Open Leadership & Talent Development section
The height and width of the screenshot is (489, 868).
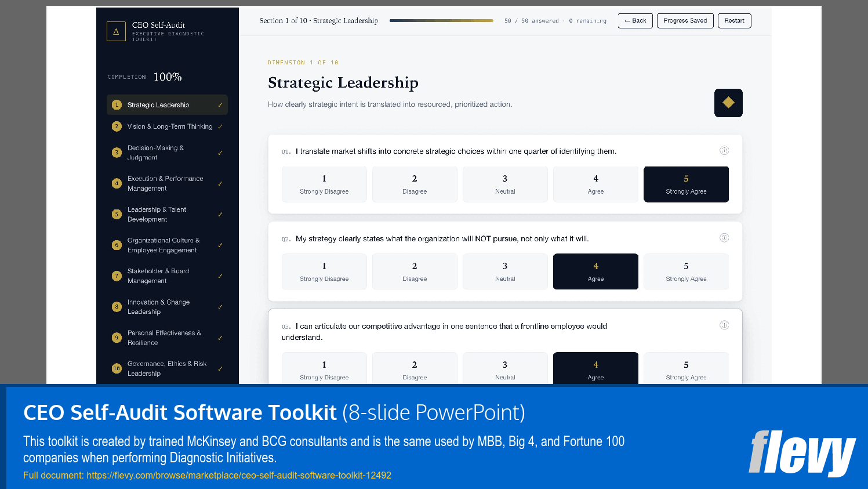[x=167, y=214]
